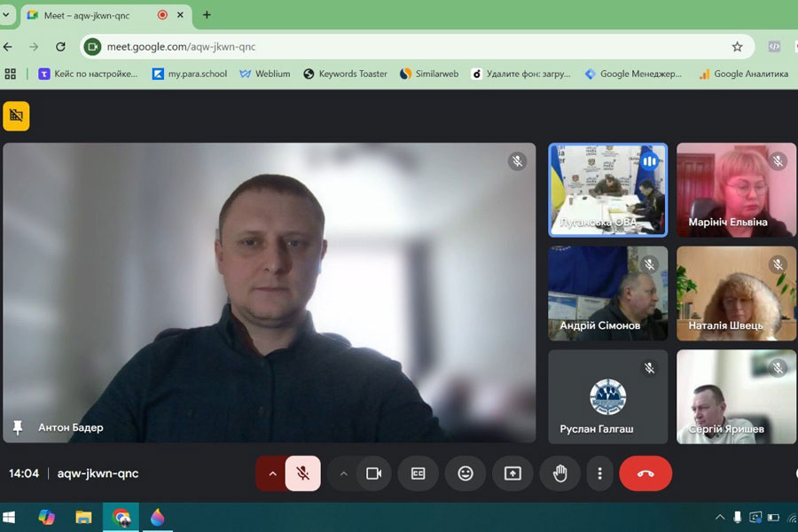Click the muted mic icon on Марініч Ельвіна's tile

tap(778, 161)
